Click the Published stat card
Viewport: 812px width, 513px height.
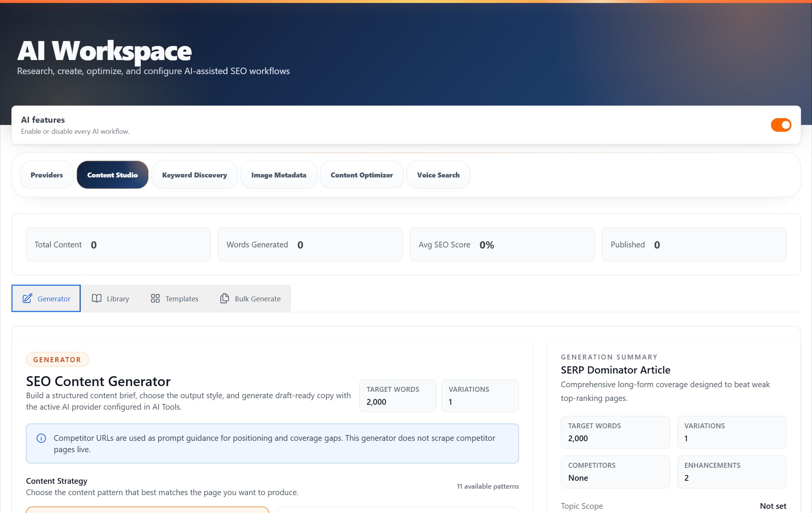[694, 244]
